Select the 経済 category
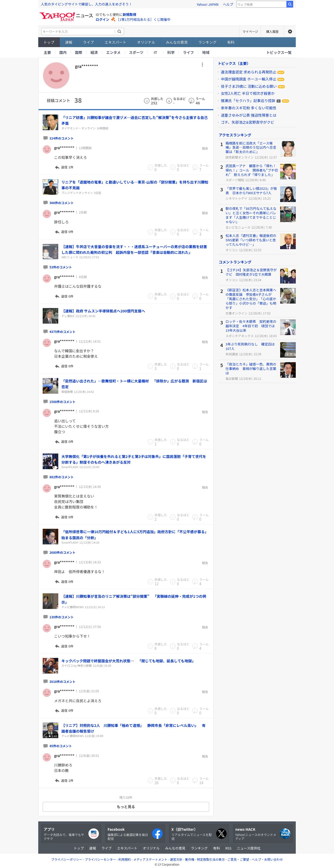 (94, 53)
